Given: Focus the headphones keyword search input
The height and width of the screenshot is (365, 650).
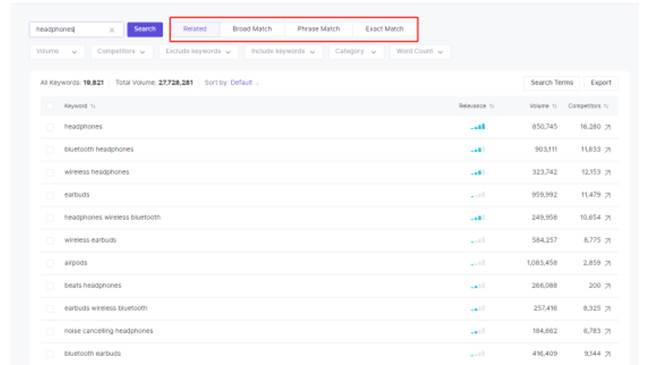Looking at the screenshot, I should (70, 29).
